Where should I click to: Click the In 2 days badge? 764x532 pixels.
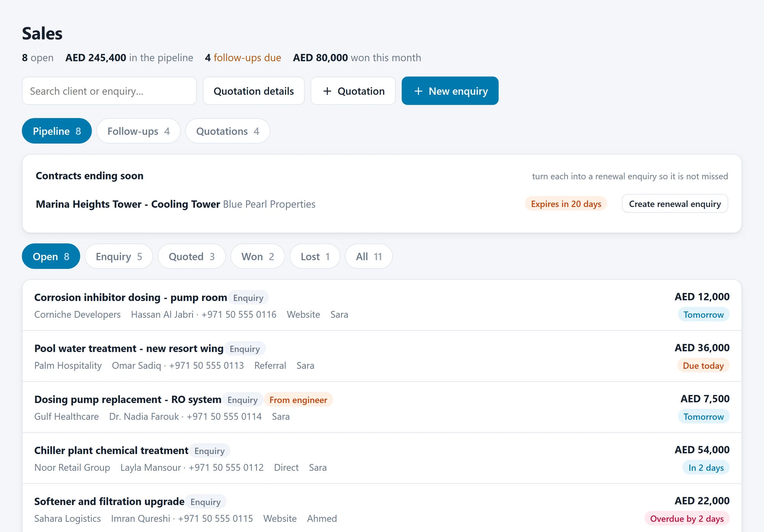click(x=706, y=468)
